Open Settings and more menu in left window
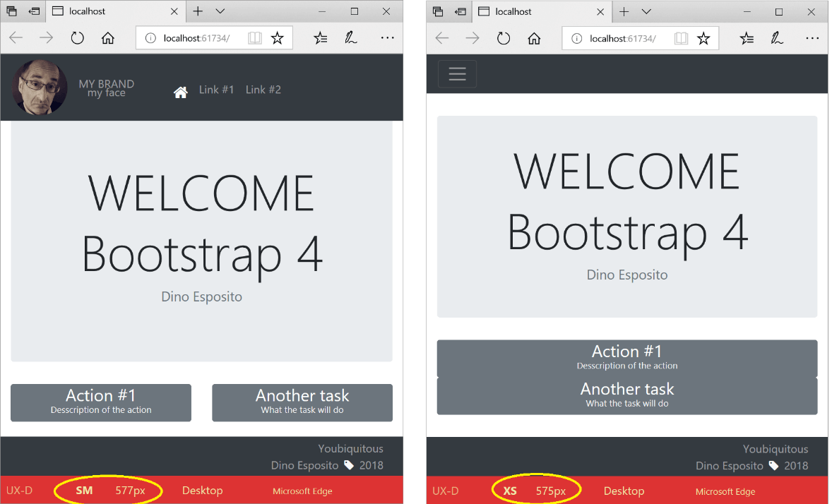 [x=387, y=38]
